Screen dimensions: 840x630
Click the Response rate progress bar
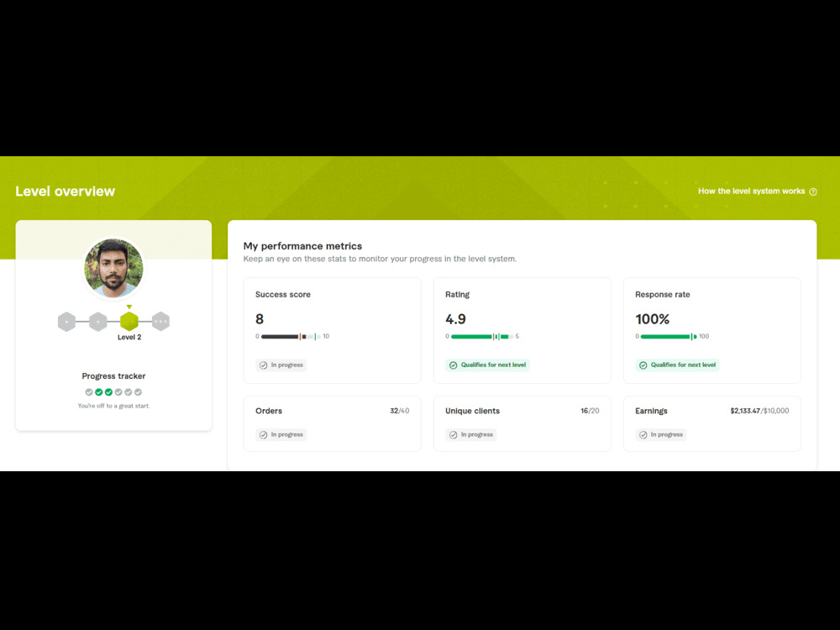pos(669,337)
